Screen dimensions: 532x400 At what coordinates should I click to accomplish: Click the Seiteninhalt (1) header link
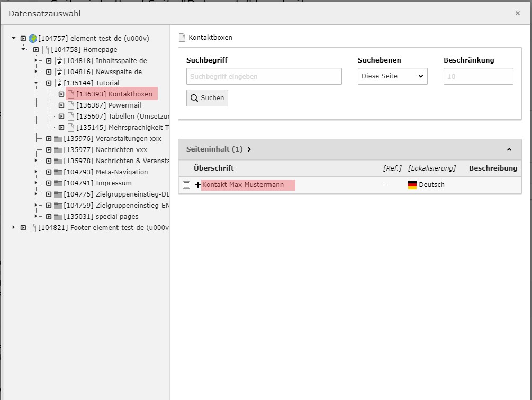click(x=214, y=149)
